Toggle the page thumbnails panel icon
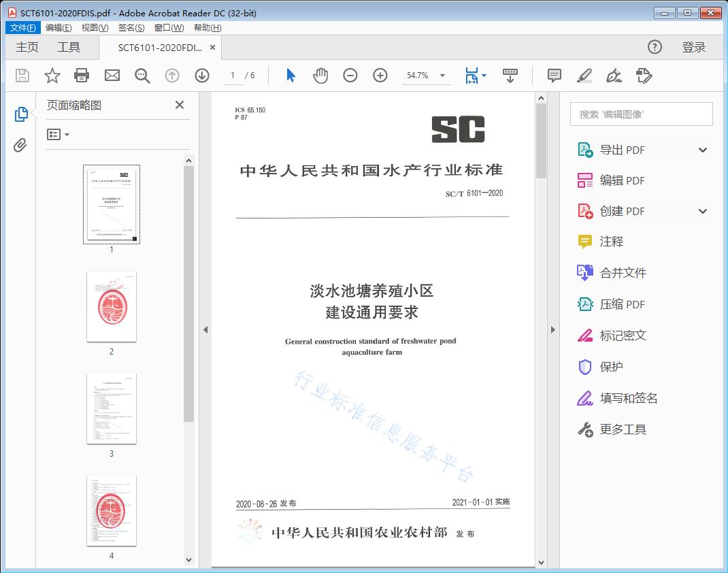The image size is (728, 573). pyautogui.click(x=21, y=114)
